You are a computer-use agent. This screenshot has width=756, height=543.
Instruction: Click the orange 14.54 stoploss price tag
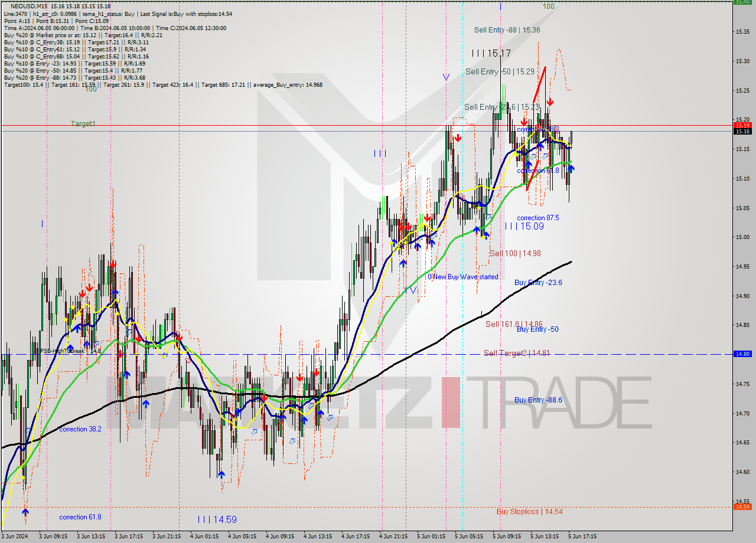pos(743,507)
